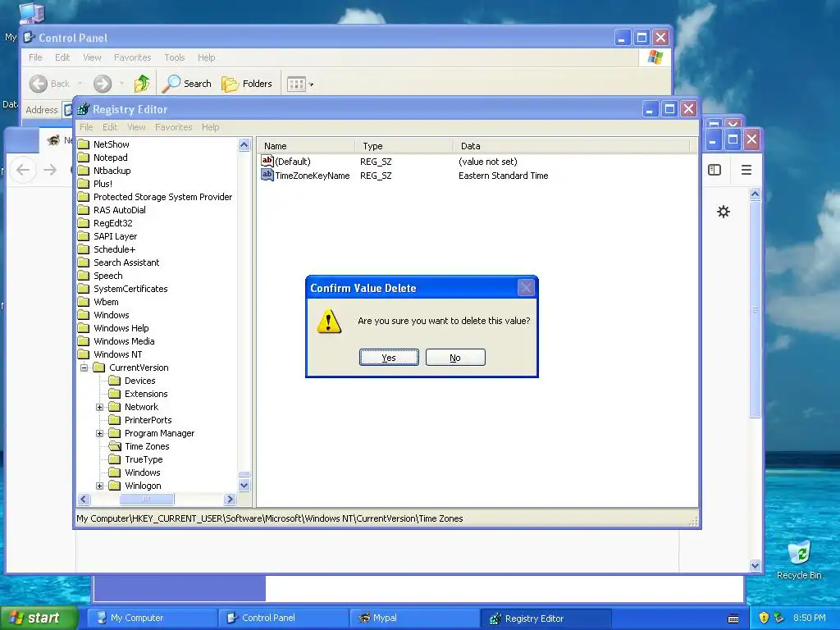Open Control Panel Tools menu
Viewport: 840px width, 630px height.
(x=175, y=57)
